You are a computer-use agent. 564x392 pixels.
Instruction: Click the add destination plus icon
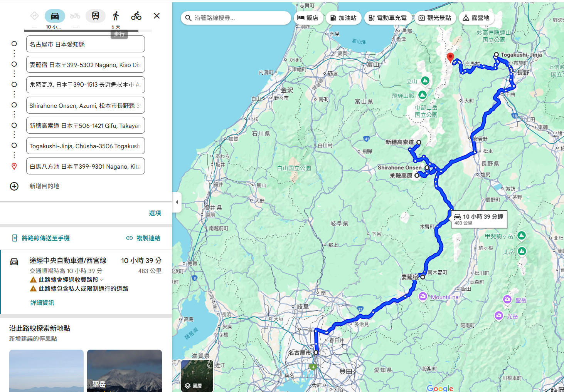[14, 186]
